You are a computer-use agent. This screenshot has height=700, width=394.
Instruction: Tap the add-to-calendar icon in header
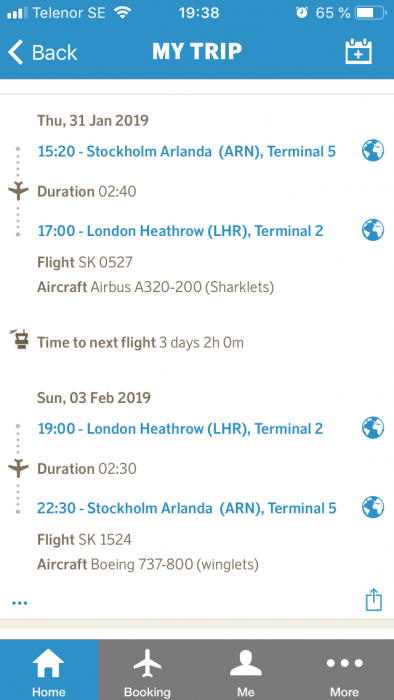359,52
